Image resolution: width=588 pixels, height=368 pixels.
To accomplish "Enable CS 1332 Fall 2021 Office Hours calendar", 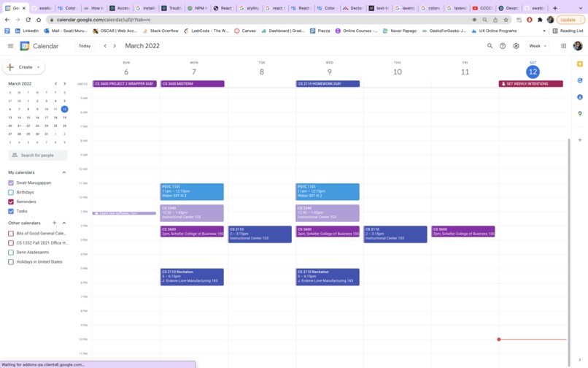I will pos(11,243).
